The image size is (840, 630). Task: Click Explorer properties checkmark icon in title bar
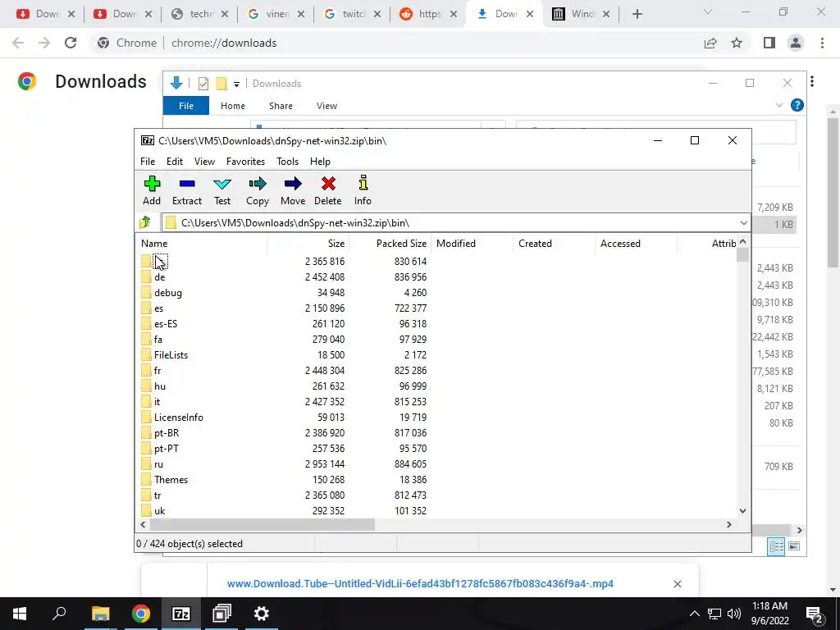(203, 84)
